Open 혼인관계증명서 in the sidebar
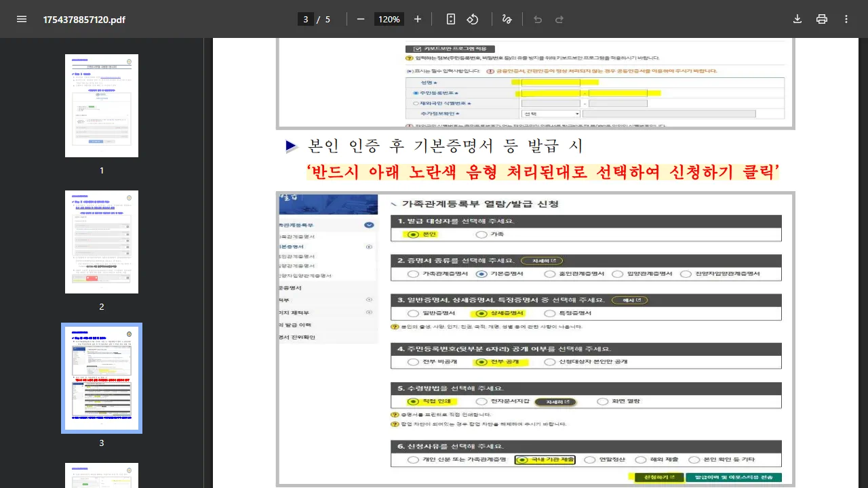This screenshot has height=488, width=868. point(297,257)
